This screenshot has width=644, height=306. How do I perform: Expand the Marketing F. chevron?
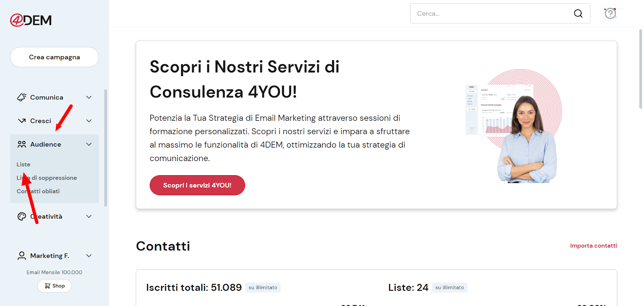(89, 256)
